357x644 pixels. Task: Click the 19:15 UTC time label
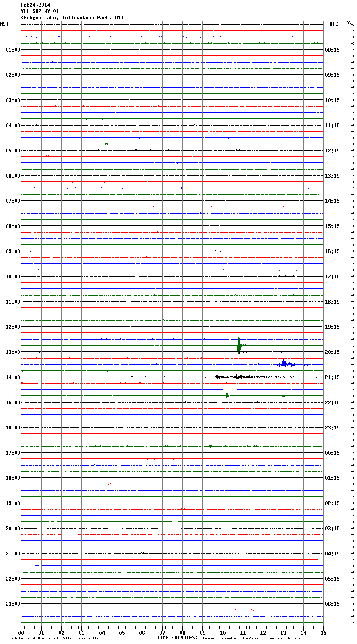[x=332, y=327]
